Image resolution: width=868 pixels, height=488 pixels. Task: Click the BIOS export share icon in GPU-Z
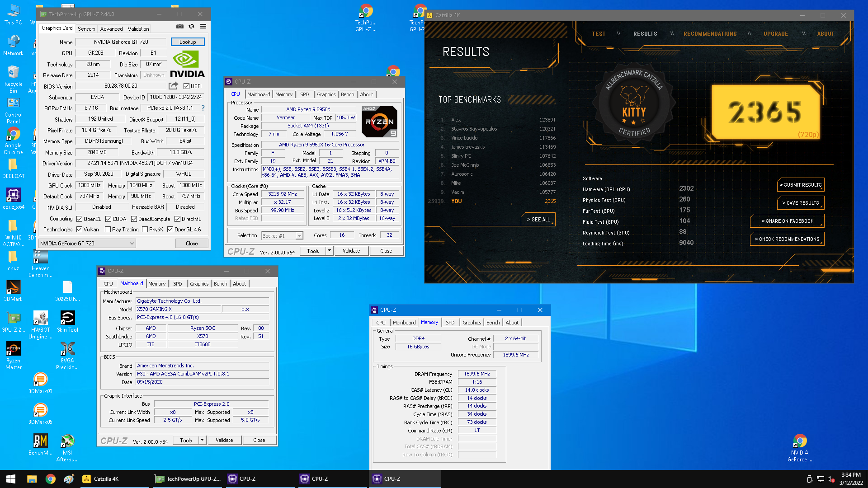(x=173, y=86)
